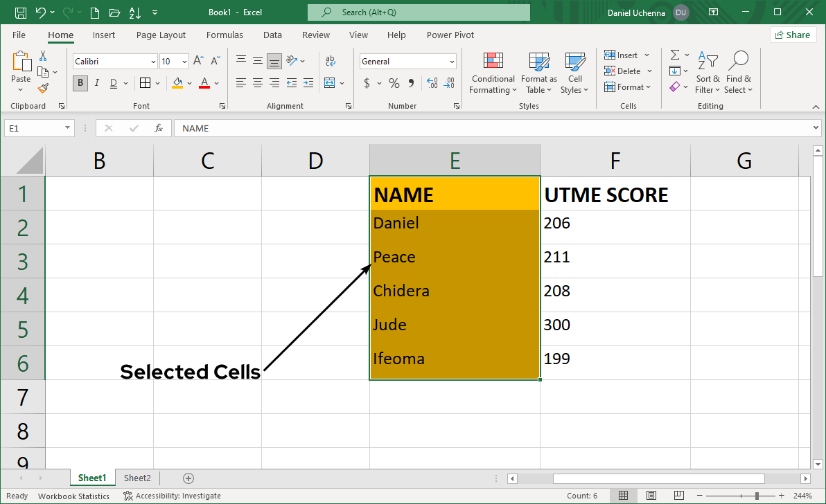The width and height of the screenshot is (826, 504).
Task: Toggle Italic formatting button
Action: click(x=96, y=83)
